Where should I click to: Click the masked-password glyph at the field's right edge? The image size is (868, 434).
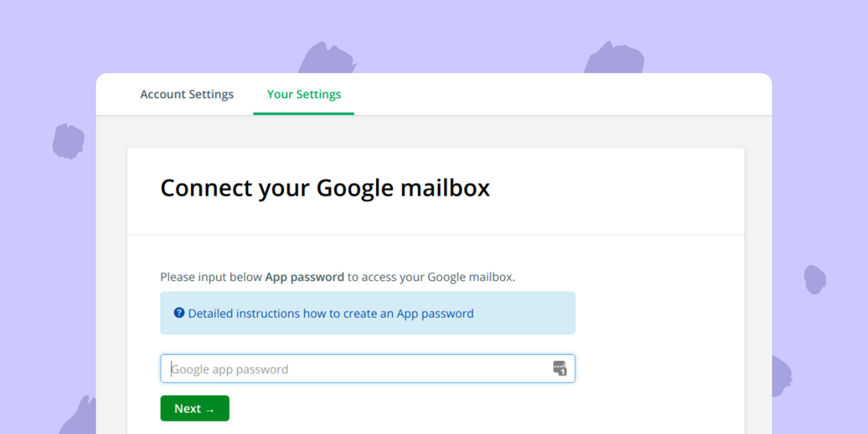click(x=559, y=368)
